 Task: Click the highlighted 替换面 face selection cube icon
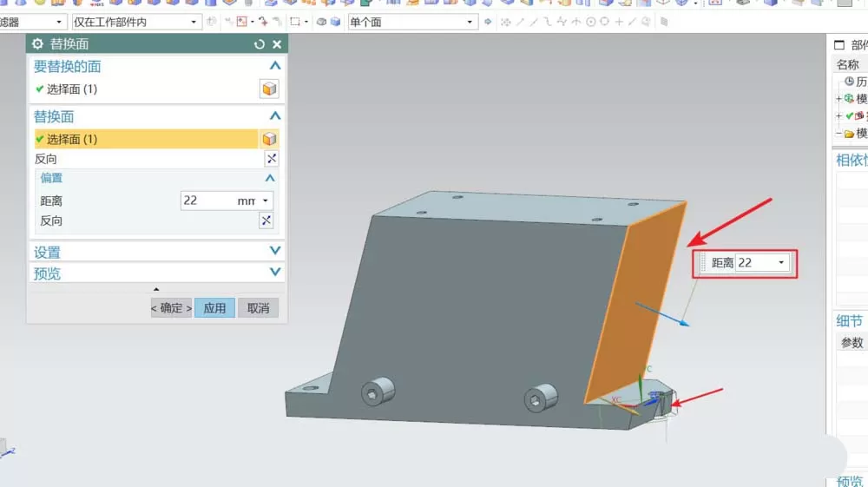point(269,139)
